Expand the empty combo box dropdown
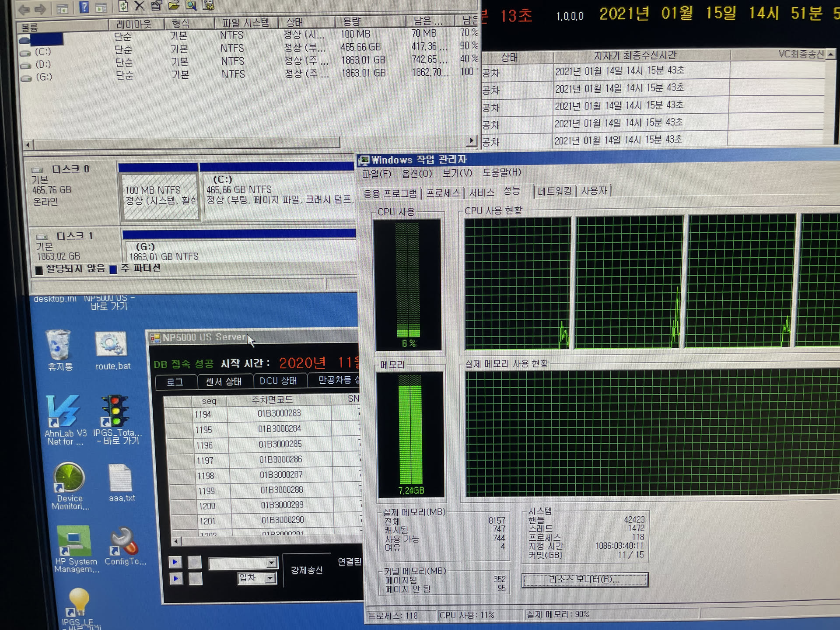 [x=272, y=563]
